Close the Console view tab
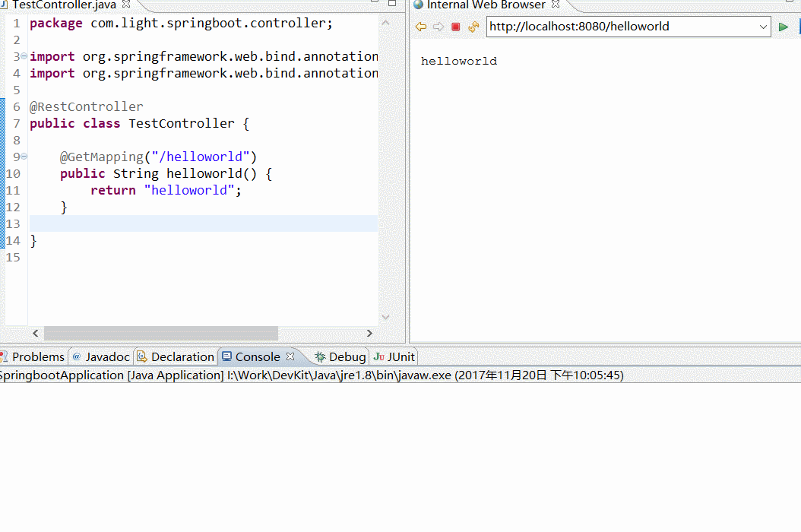801x532 pixels. click(290, 356)
